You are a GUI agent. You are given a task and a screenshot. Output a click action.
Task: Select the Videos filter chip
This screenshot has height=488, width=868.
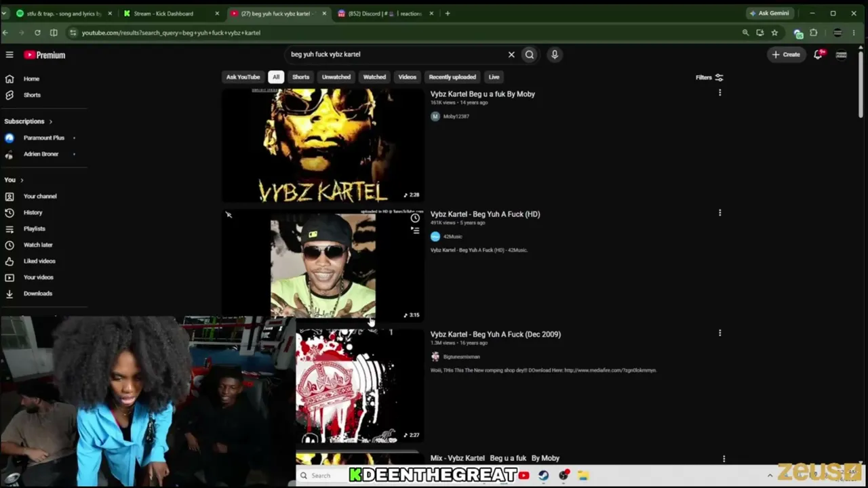(x=407, y=77)
